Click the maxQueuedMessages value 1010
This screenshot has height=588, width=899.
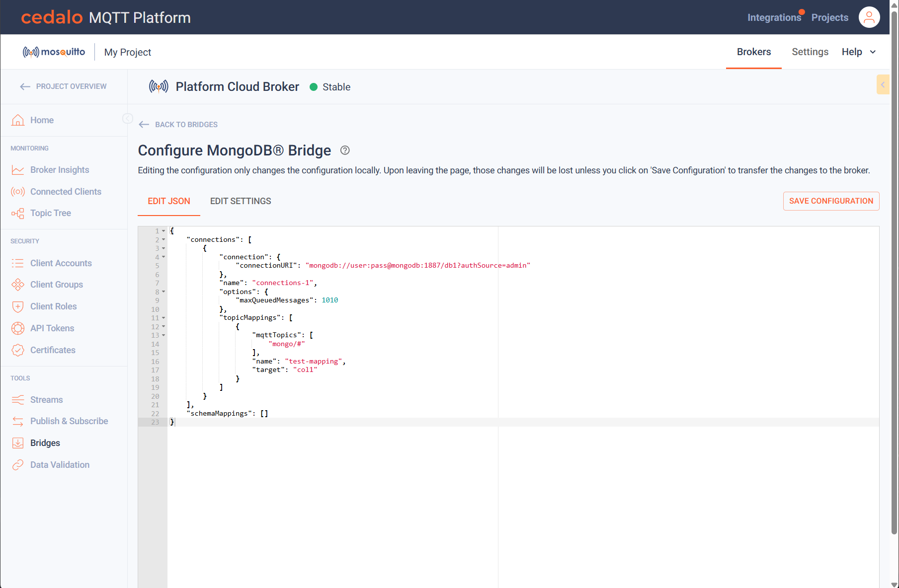click(x=329, y=300)
